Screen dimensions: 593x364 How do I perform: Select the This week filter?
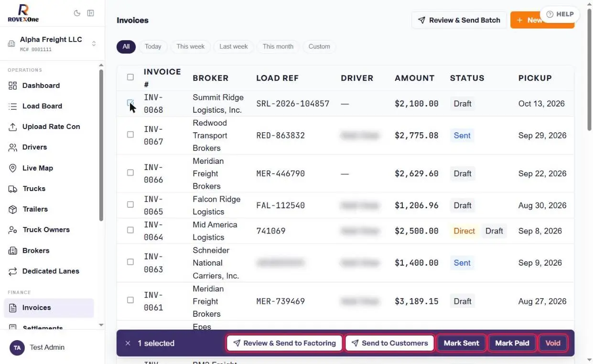[x=190, y=46]
